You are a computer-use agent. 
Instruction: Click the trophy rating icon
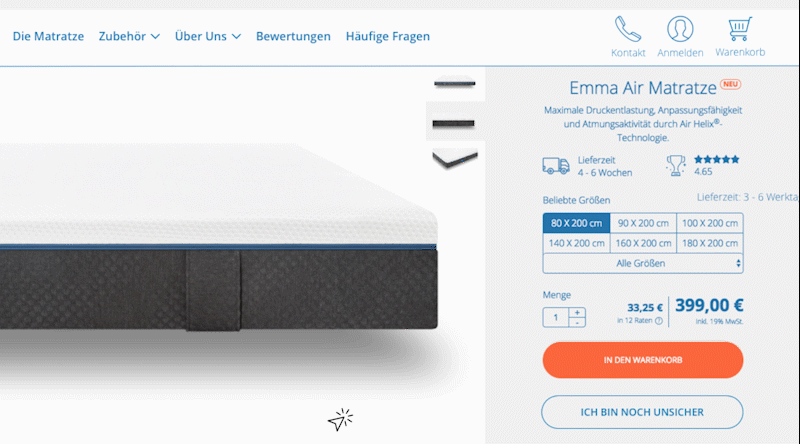tap(676, 166)
